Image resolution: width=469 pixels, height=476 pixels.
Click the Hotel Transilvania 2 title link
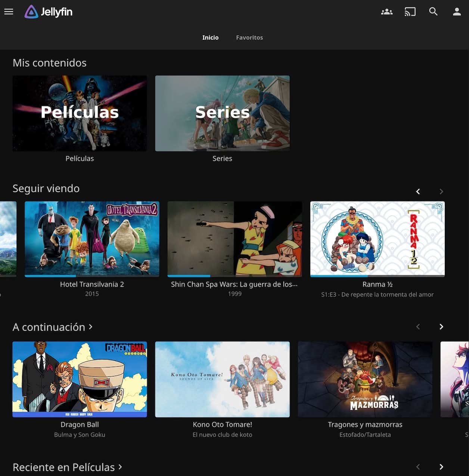[x=92, y=284]
